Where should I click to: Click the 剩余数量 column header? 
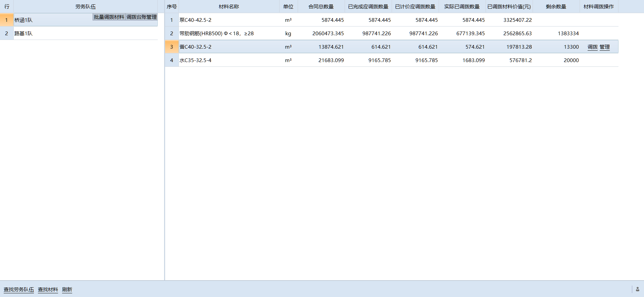(556, 7)
